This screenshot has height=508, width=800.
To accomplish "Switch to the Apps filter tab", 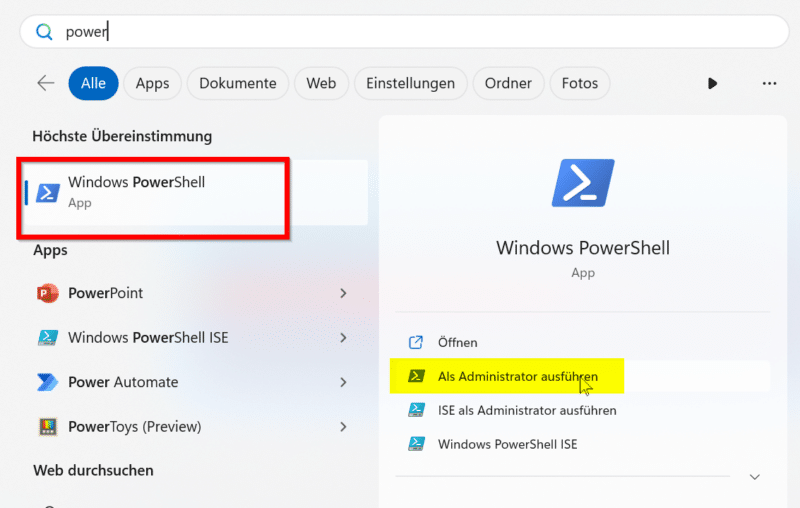I will [x=153, y=83].
